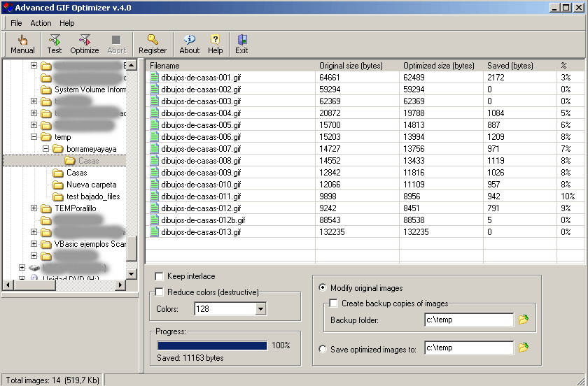Open the Help toolbar button

[216, 44]
